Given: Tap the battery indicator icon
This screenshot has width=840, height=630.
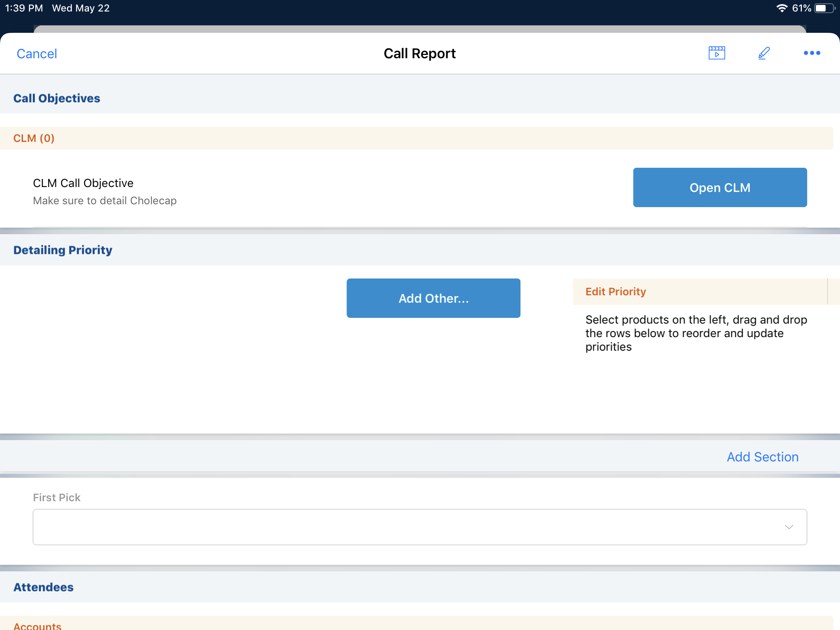Looking at the screenshot, I should coord(824,8).
